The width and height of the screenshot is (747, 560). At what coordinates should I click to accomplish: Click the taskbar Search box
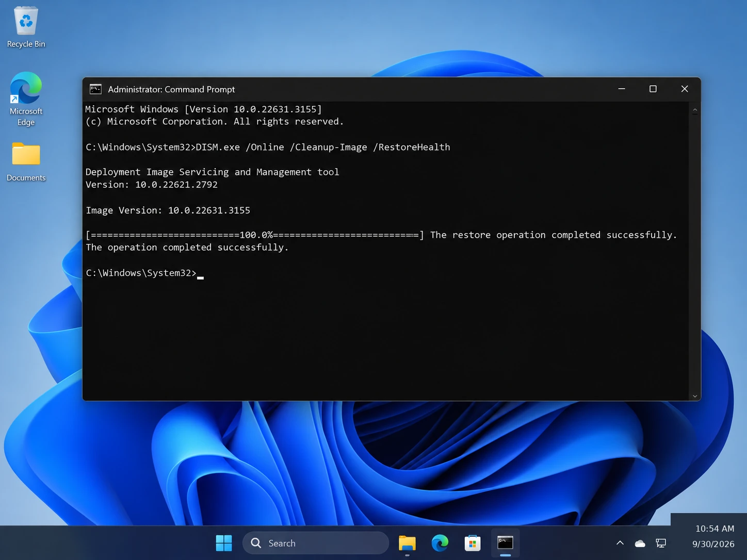tap(316, 543)
